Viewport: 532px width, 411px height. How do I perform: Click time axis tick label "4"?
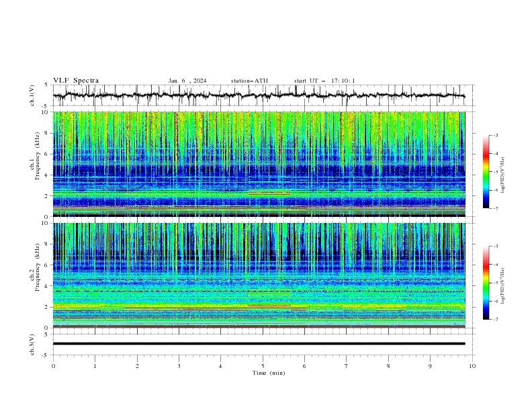tap(221, 366)
